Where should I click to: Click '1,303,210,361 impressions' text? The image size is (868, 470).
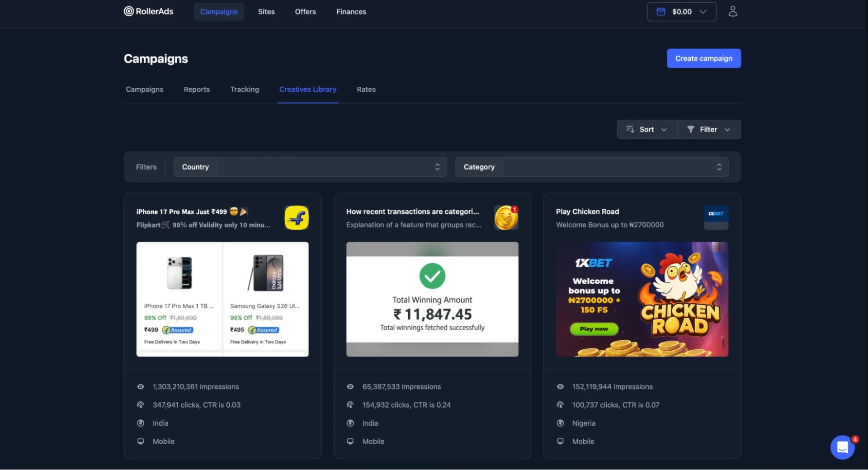(x=196, y=387)
